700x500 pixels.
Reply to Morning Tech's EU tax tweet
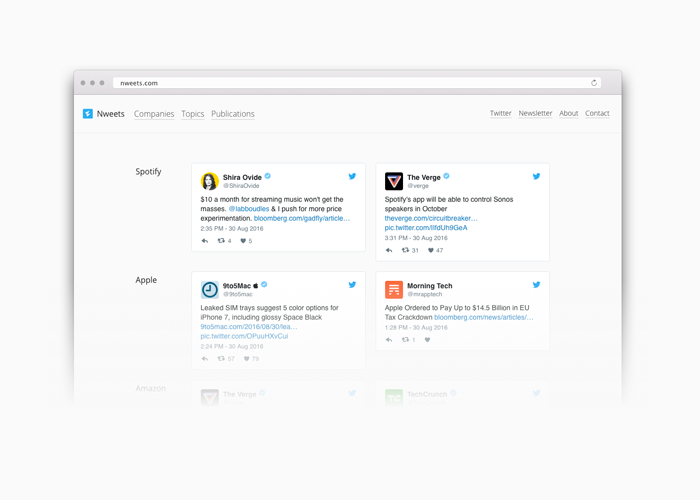(389, 340)
